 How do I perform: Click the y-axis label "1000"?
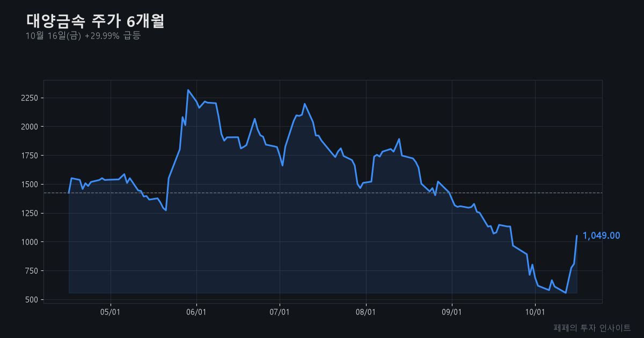29,242
